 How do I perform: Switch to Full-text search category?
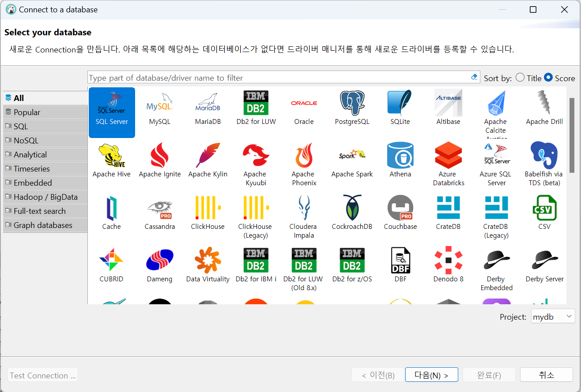45,211
